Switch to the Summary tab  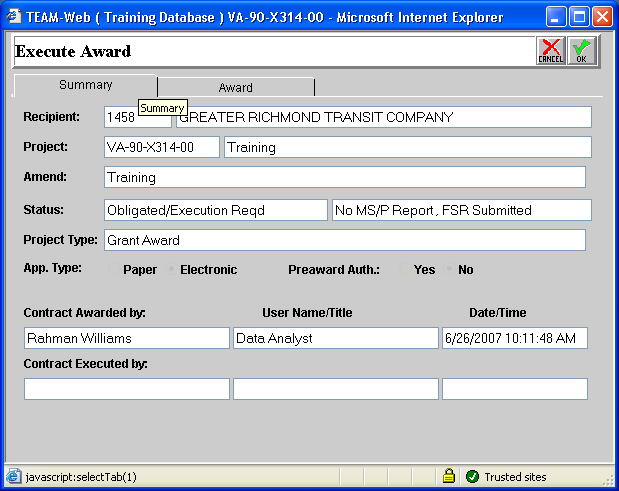pos(86,85)
